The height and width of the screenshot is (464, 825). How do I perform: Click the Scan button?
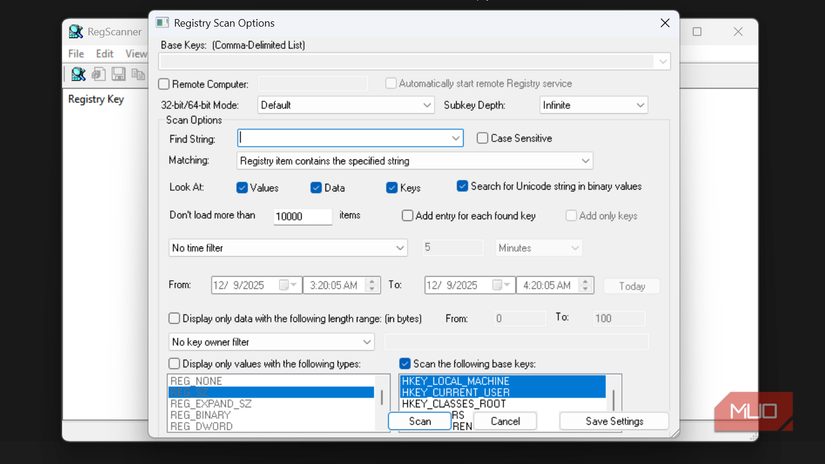click(419, 421)
